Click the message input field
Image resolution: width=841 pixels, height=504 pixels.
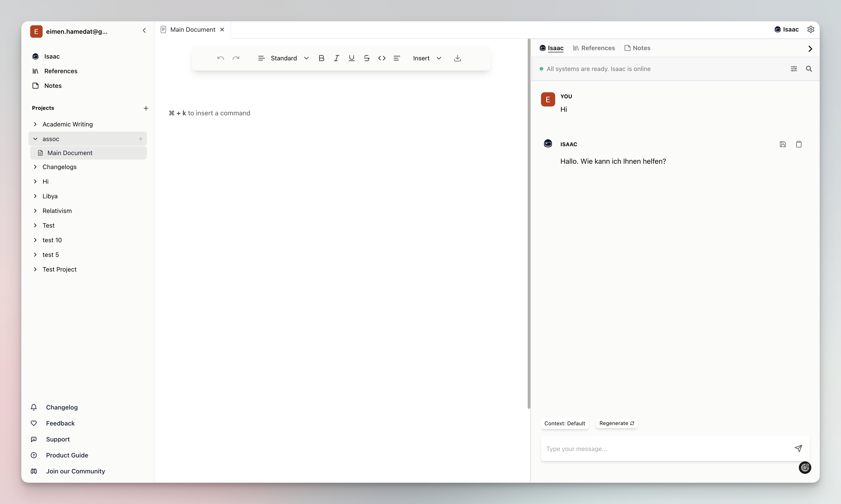coord(666,449)
